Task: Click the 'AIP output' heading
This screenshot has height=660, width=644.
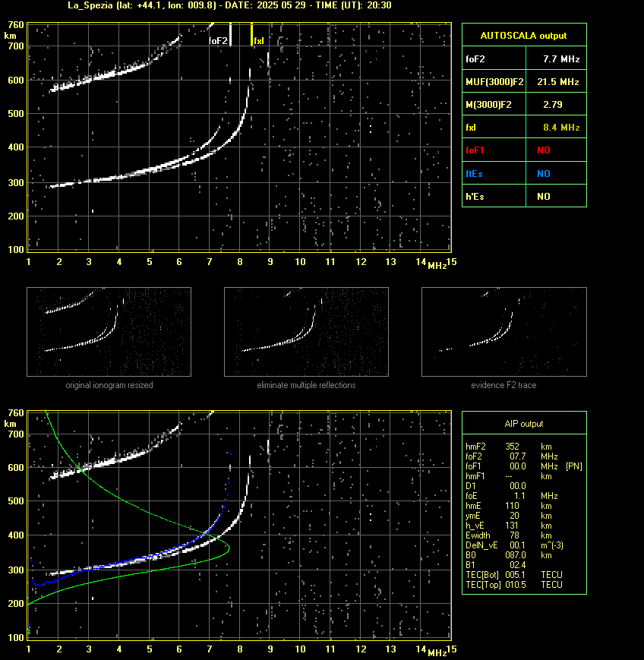Action: pos(523,424)
